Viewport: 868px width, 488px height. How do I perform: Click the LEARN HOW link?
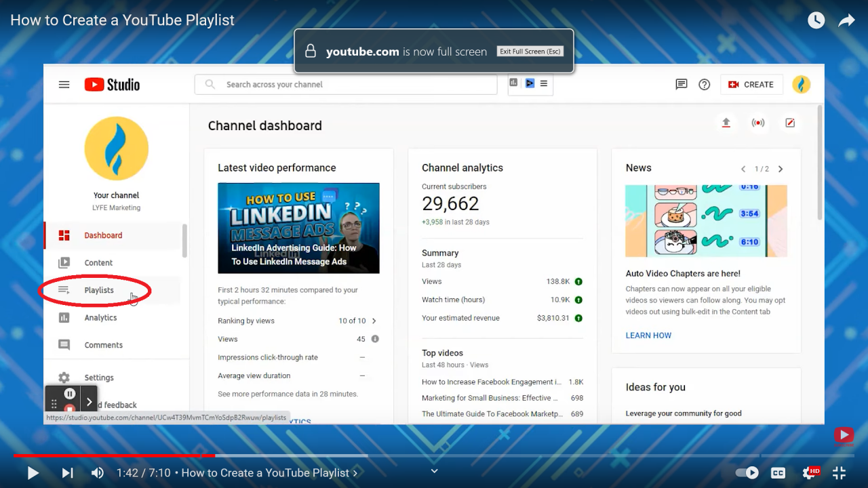(648, 335)
